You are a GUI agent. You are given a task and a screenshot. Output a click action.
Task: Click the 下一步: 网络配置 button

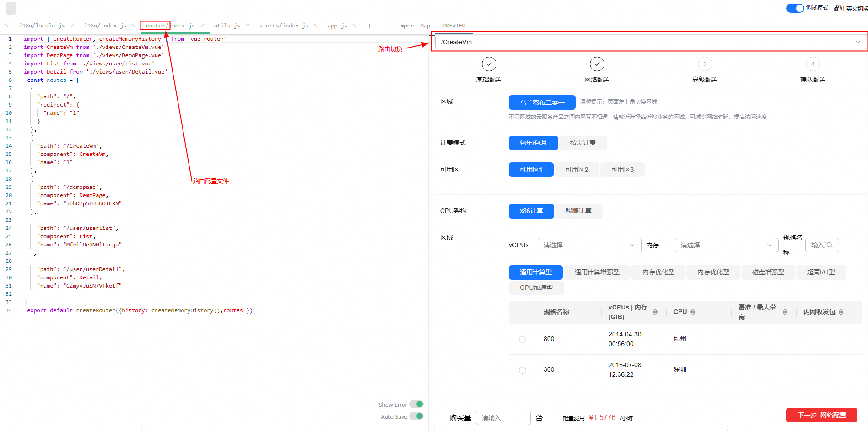[821, 415]
